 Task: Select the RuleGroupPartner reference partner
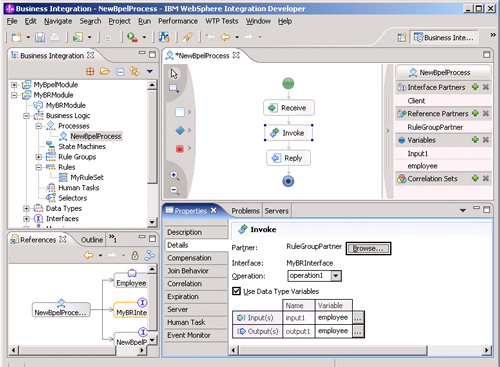point(435,127)
